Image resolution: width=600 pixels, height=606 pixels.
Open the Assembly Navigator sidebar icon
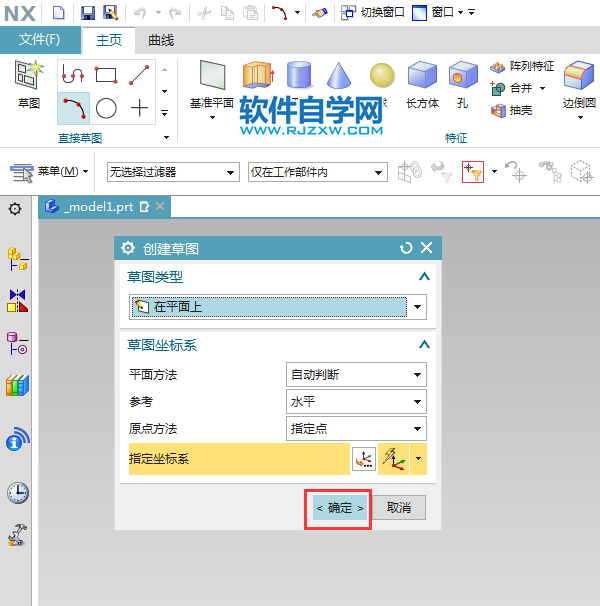(x=17, y=259)
